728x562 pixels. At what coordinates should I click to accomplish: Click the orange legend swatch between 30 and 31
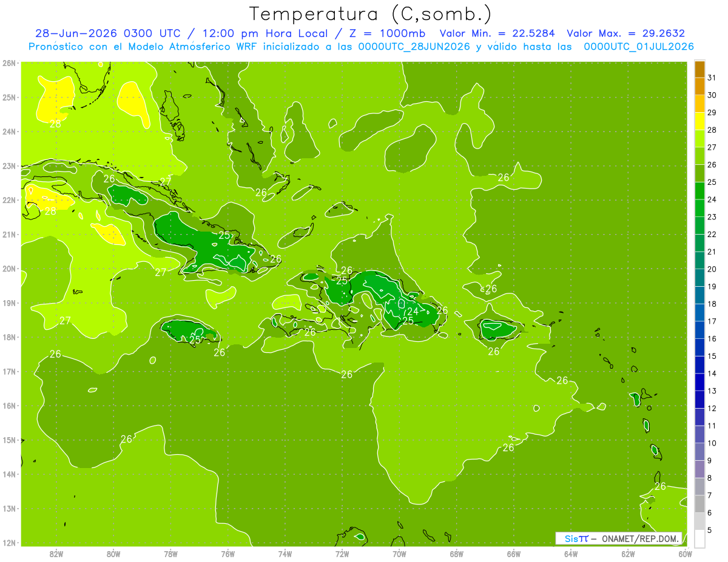pyautogui.click(x=699, y=87)
